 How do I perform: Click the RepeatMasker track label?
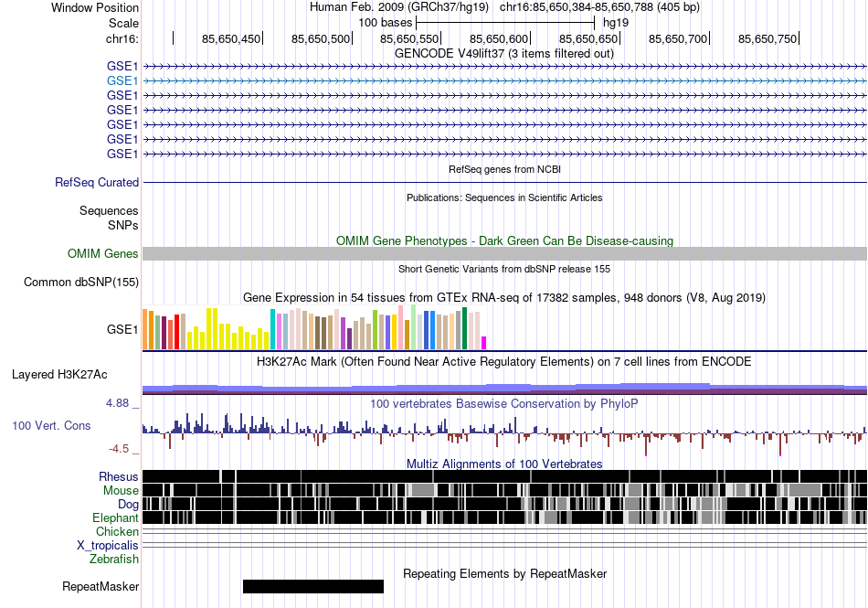click(101, 586)
